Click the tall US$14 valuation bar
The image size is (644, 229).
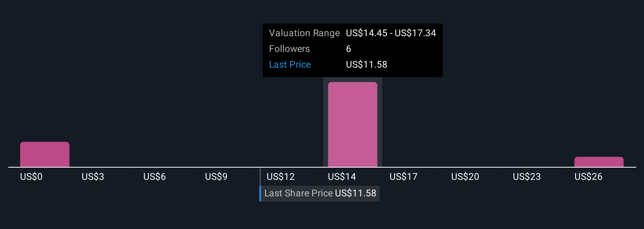pyautogui.click(x=353, y=124)
